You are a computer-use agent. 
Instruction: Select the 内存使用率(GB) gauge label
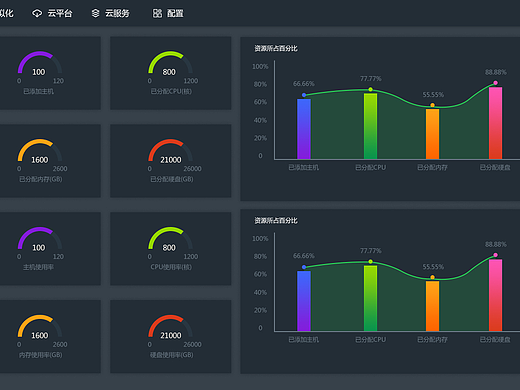point(41,355)
